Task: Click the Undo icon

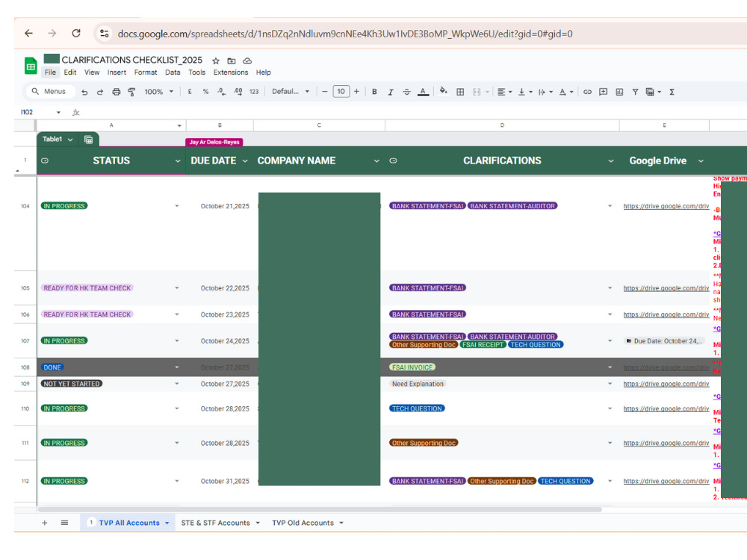Action: [84, 92]
